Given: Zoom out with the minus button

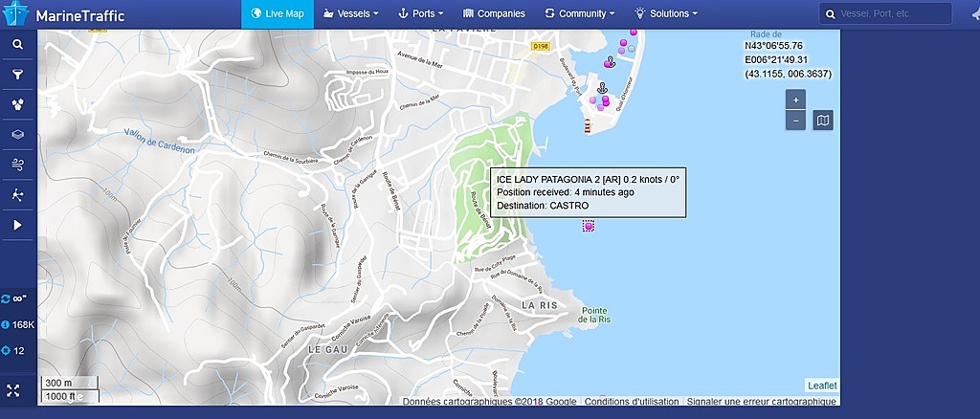Looking at the screenshot, I should click(x=795, y=121).
